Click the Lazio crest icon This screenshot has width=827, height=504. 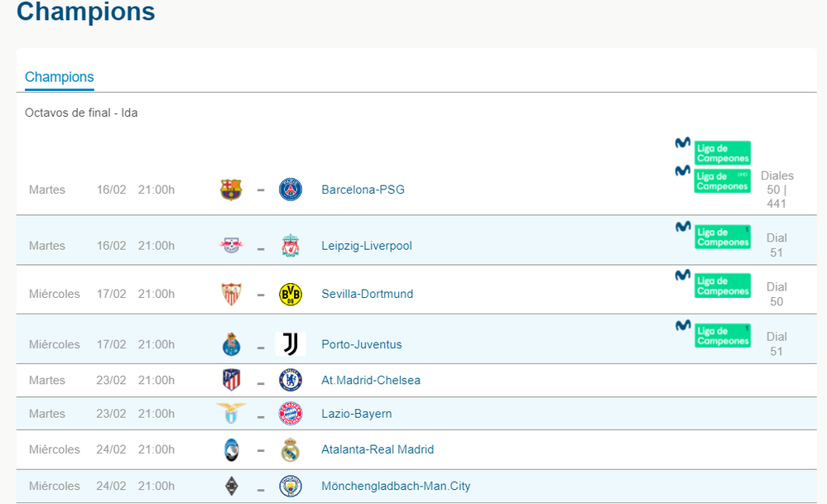[x=231, y=413]
